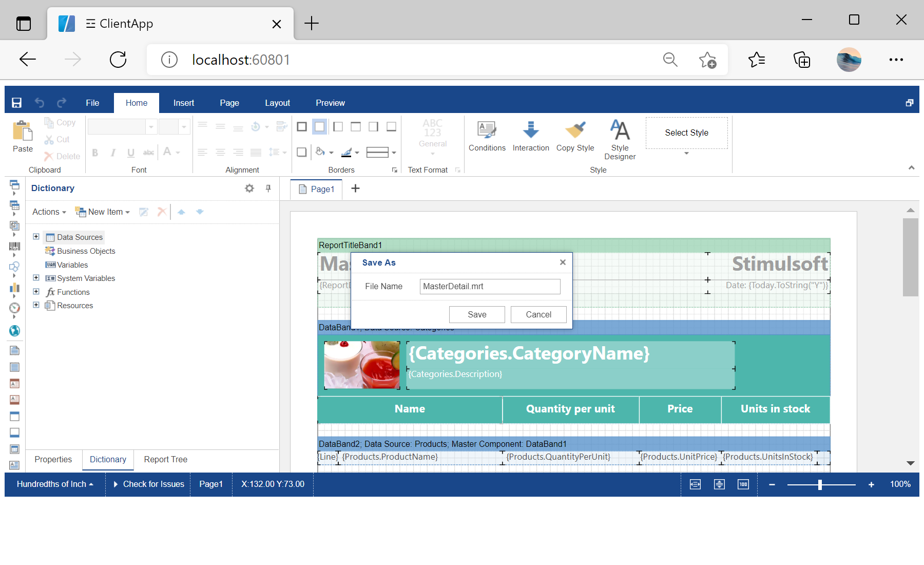The height and width of the screenshot is (565, 924).
Task: Click the File Name input field
Action: (x=490, y=286)
